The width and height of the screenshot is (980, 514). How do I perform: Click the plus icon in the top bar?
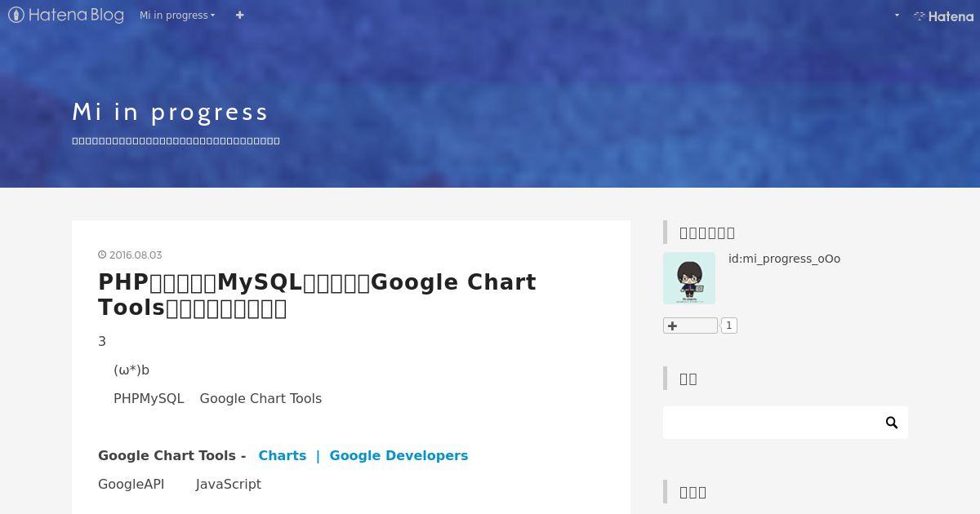pos(239,15)
